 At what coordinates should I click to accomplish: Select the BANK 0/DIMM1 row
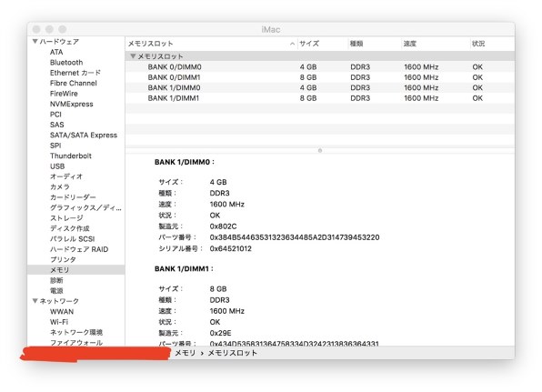[320, 77]
